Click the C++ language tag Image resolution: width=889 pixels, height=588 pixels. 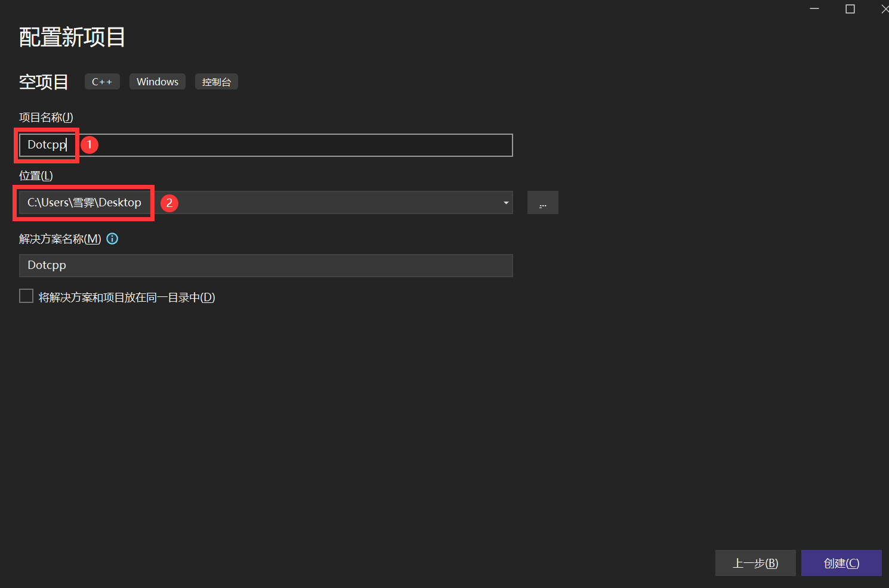(102, 82)
